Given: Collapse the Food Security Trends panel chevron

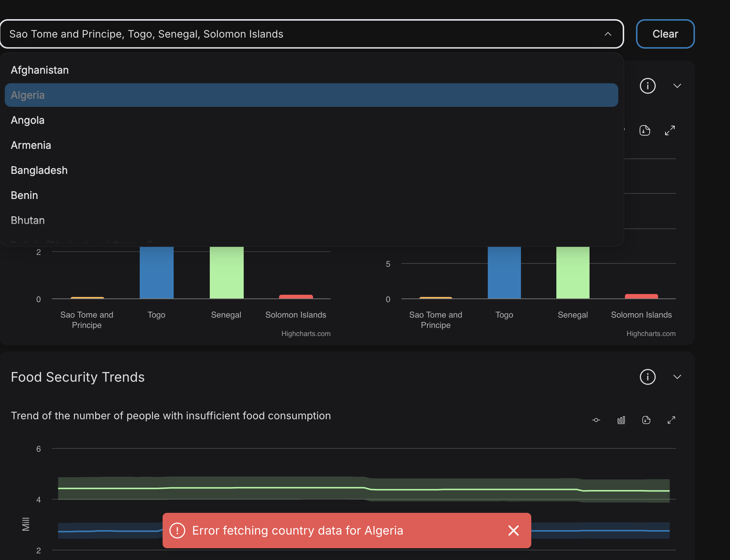Looking at the screenshot, I should 677,377.
